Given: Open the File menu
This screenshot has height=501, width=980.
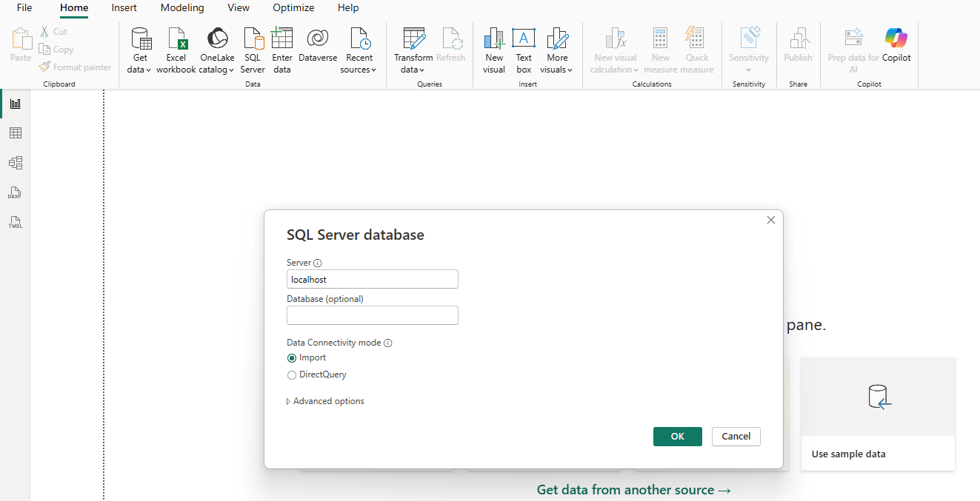Looking at the screenshot, I should [x=24, y=8].
